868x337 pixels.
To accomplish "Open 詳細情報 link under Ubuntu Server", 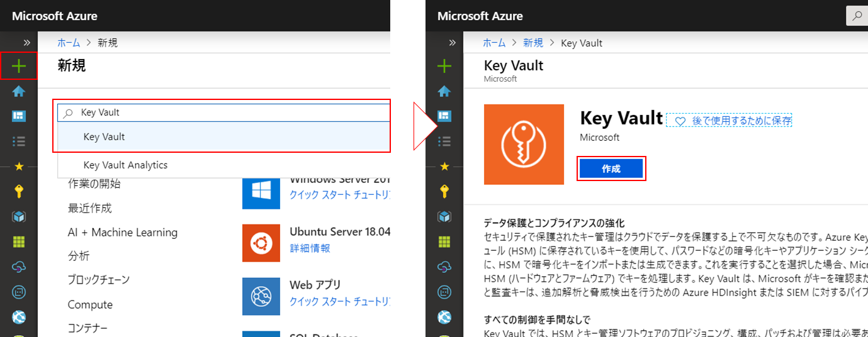I will pyautogui.click(x=310, y=248).
